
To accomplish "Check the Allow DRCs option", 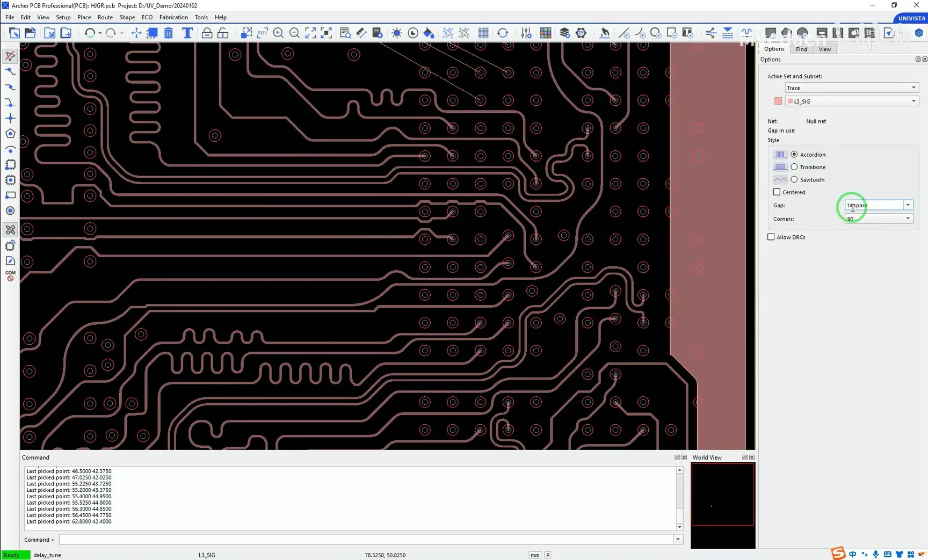I will click(771, 237).
